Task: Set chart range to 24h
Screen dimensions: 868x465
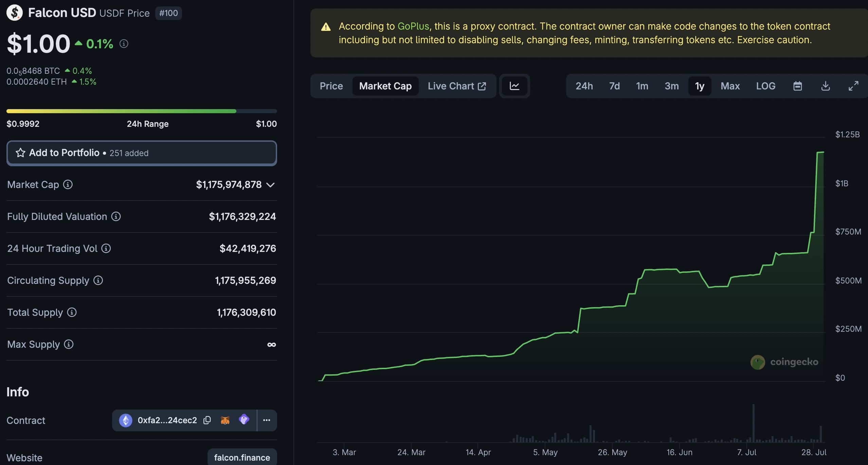Action: pyautogui.click(x=584, y=86)
